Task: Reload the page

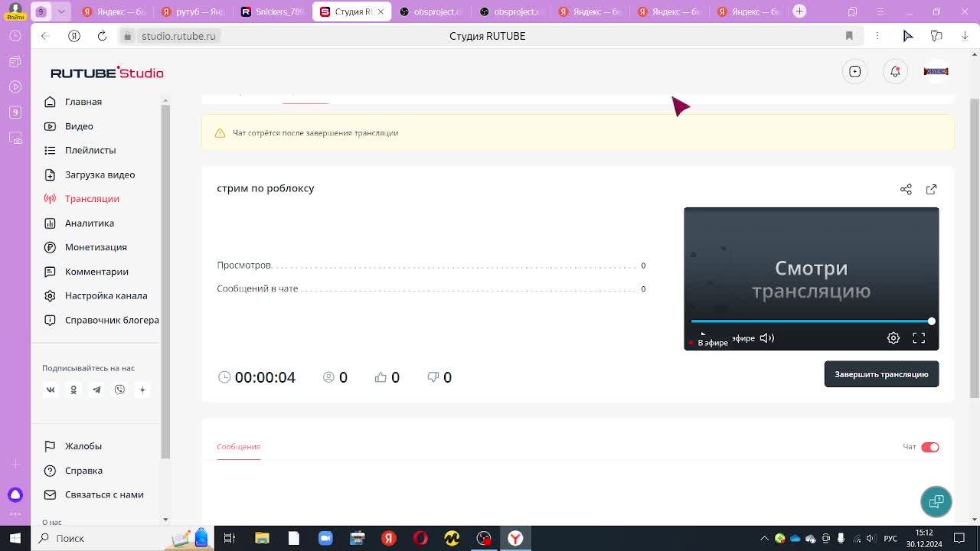Action: tap(102, 36)
